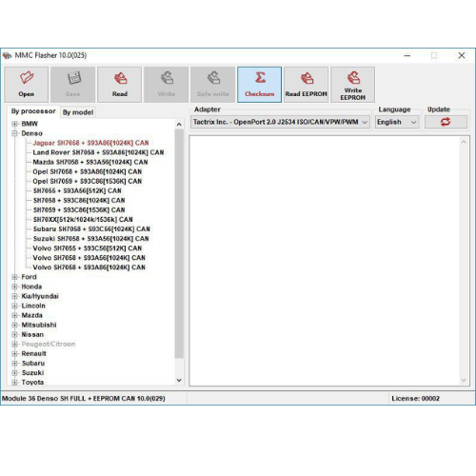Select Volvo SH7058 + S93A56[1024K] CAN
Screen dimensions: 476x476
coord(89,258)
